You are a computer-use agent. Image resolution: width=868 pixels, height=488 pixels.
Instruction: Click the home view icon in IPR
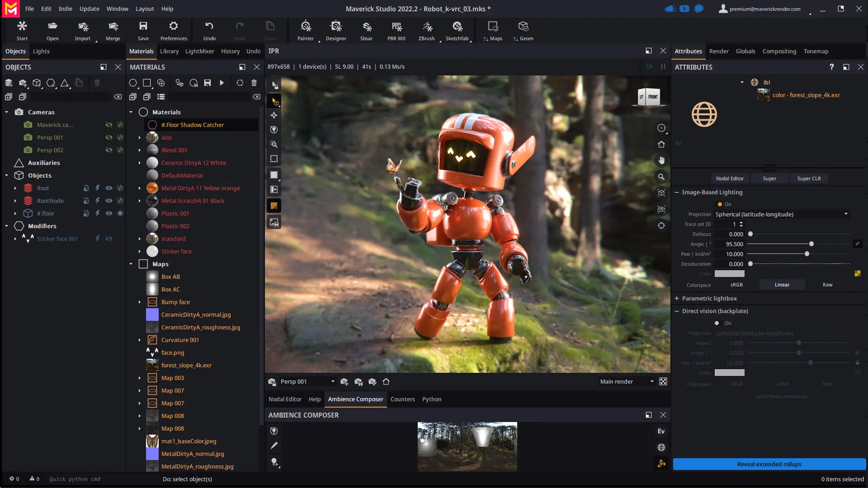(x=661, y=145)
